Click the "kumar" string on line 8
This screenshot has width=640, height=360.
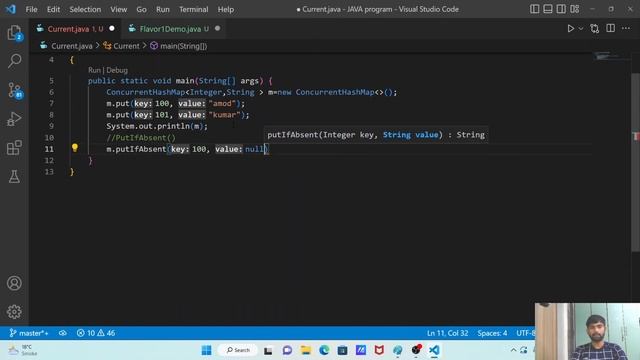tap(225, 115)
